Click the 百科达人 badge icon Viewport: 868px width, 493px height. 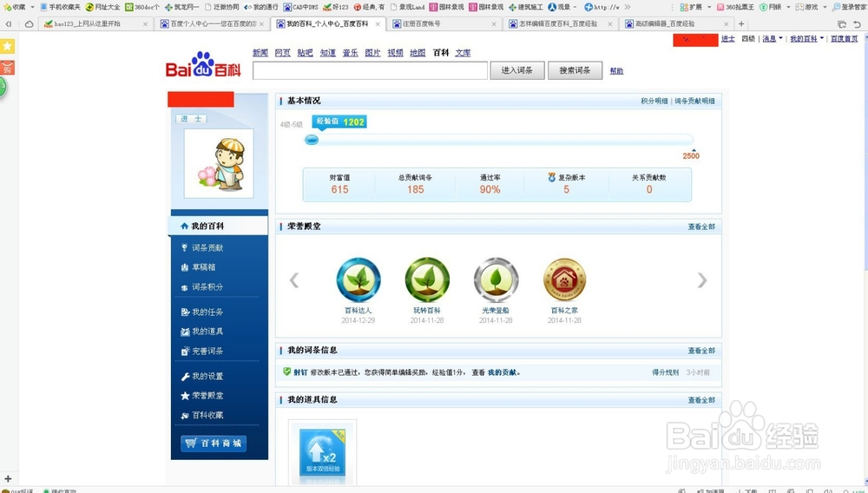point(358,280)
